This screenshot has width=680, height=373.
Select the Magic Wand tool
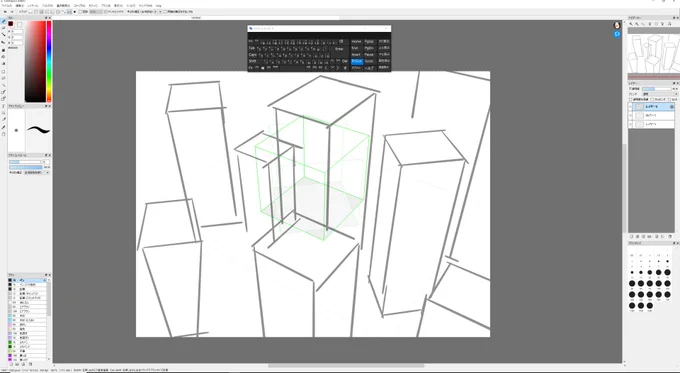[3, 85]
